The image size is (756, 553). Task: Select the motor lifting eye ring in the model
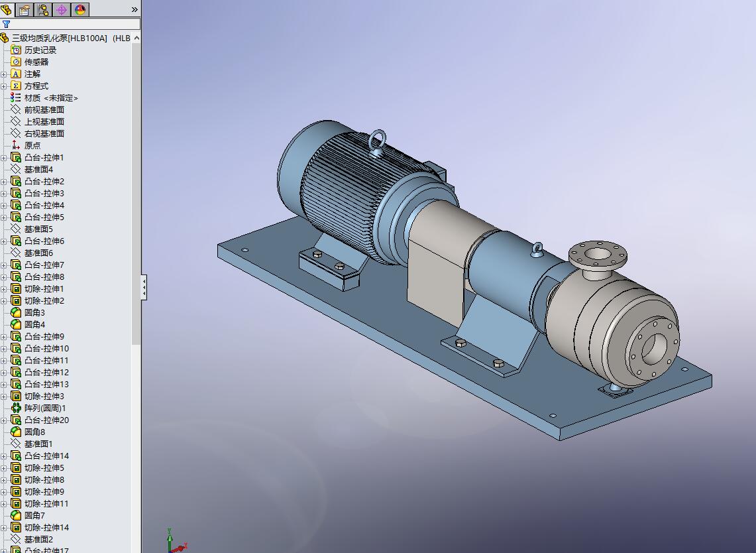376,143
